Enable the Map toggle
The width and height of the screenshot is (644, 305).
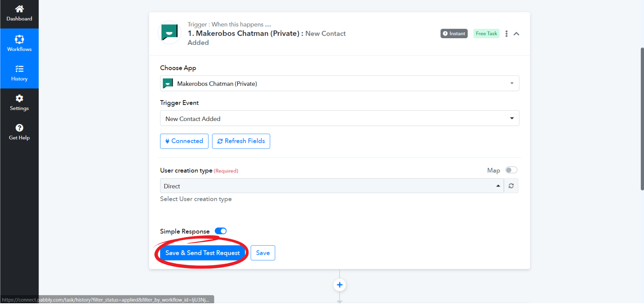click(511, 170)
